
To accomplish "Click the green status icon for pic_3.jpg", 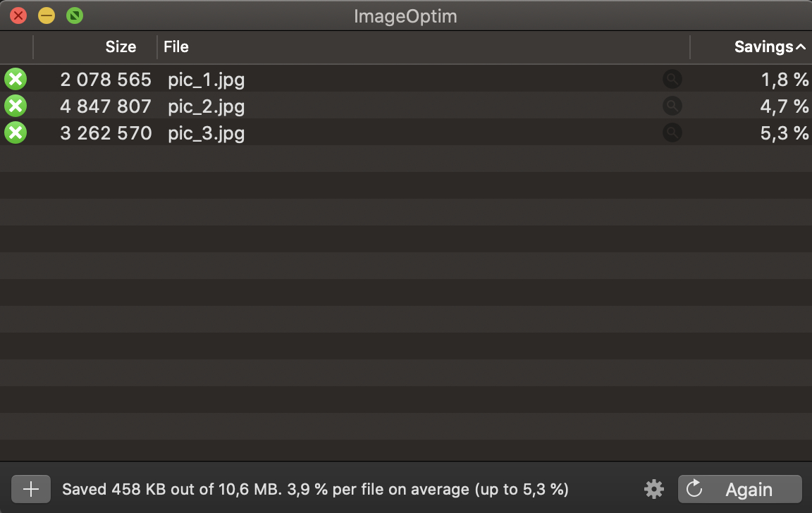I will [15, 132].
